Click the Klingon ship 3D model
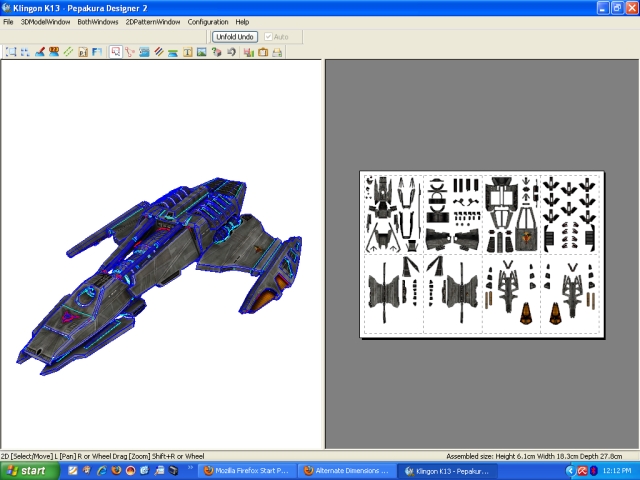This screenshot has width=640, height=480. click(x=159, y=276)
